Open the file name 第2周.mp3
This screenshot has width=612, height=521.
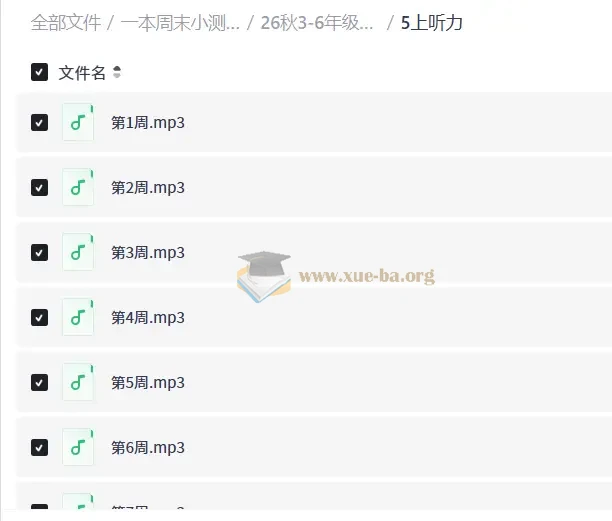point(148,188)
